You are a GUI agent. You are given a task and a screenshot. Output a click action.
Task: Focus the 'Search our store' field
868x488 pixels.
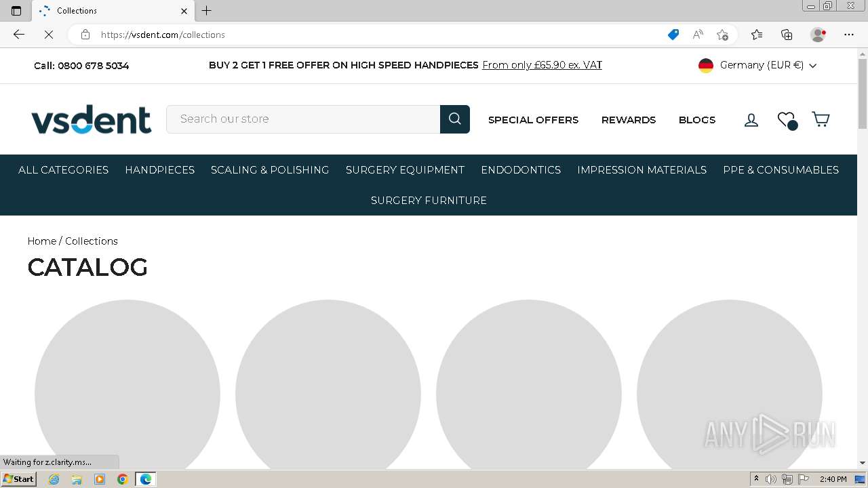[x=303, y=119]
